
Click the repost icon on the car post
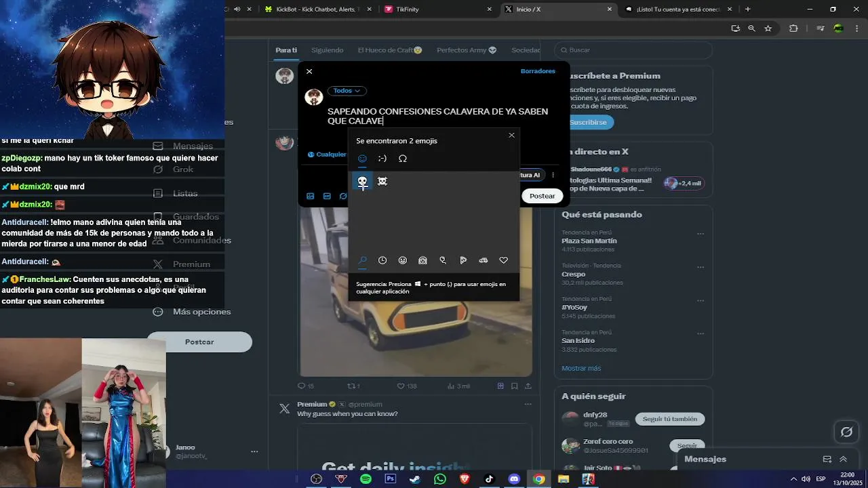pyautogui.click(x=351, y=386)
